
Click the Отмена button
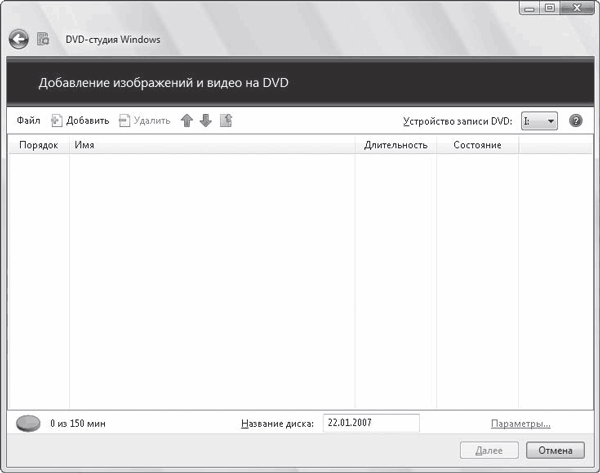555,450
